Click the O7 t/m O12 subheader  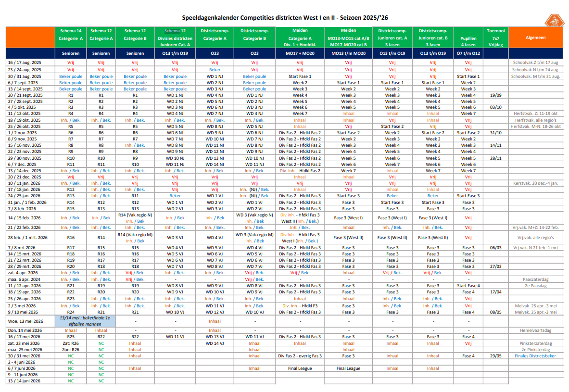[468, 53]
